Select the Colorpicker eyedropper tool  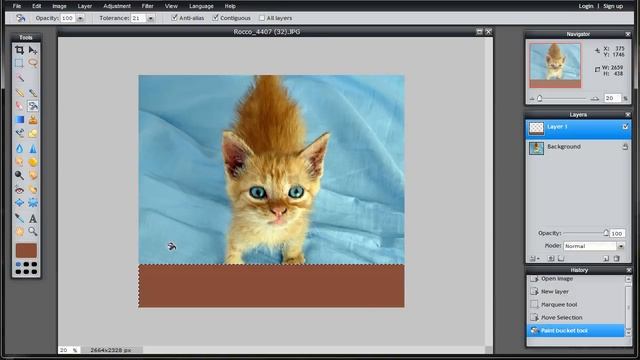tap(19, 218)
